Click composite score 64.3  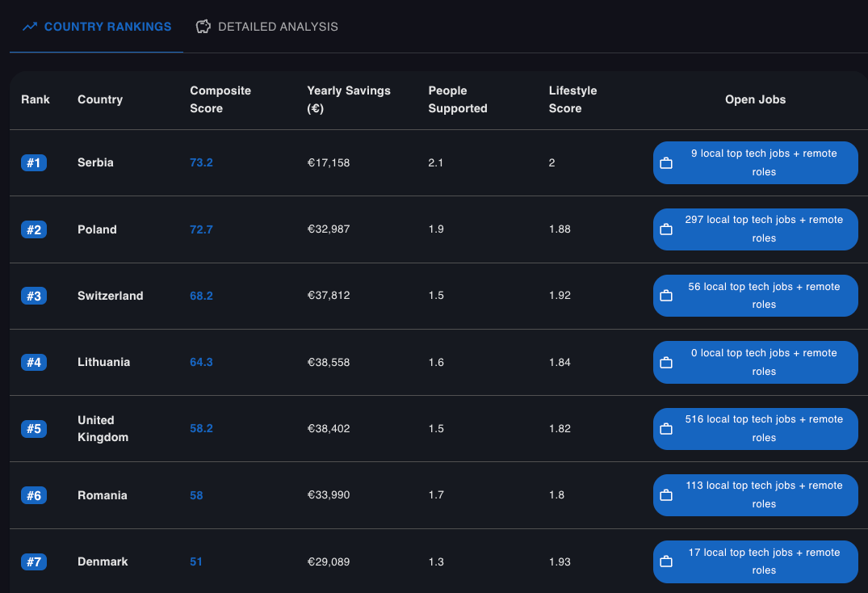tap(202, 362)
